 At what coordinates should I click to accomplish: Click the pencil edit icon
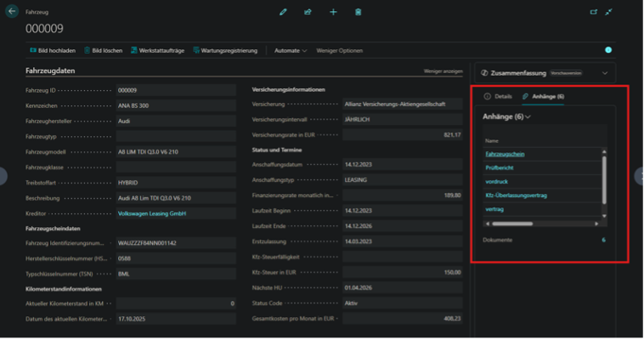(x=283, y=12)
